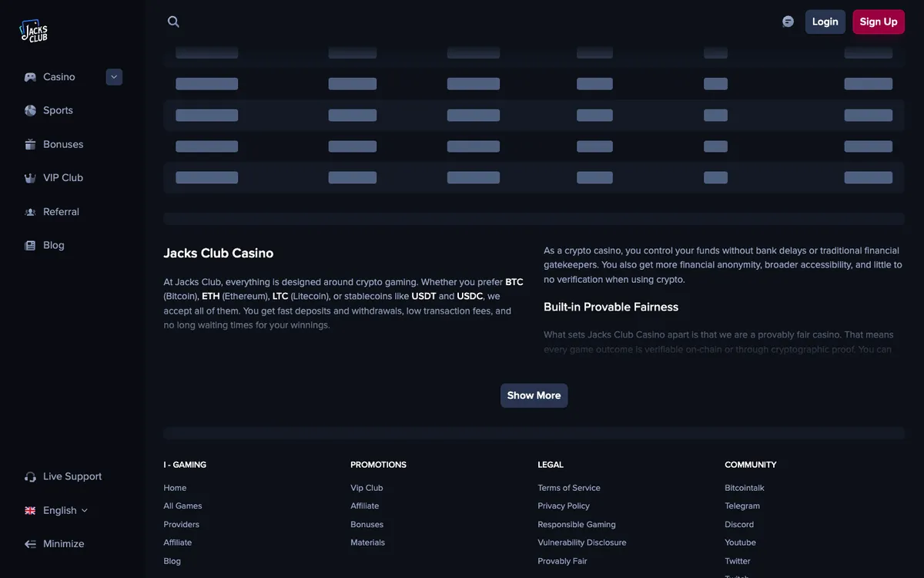Open Twitter community link

[x=738, y=561]
